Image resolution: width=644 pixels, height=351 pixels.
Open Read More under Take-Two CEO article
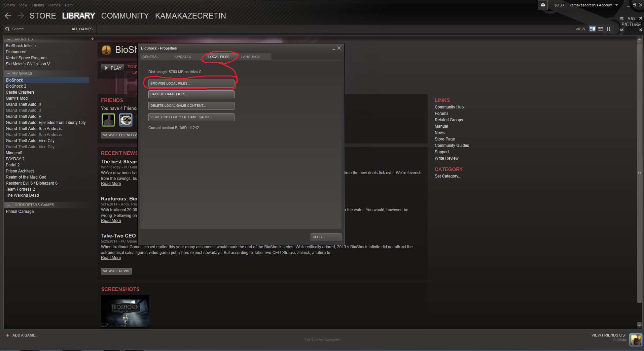(x=111, y=258)
